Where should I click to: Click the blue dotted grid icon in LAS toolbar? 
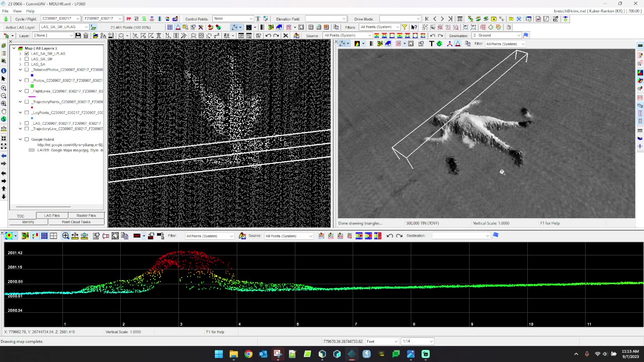click(x=170, y=27)
